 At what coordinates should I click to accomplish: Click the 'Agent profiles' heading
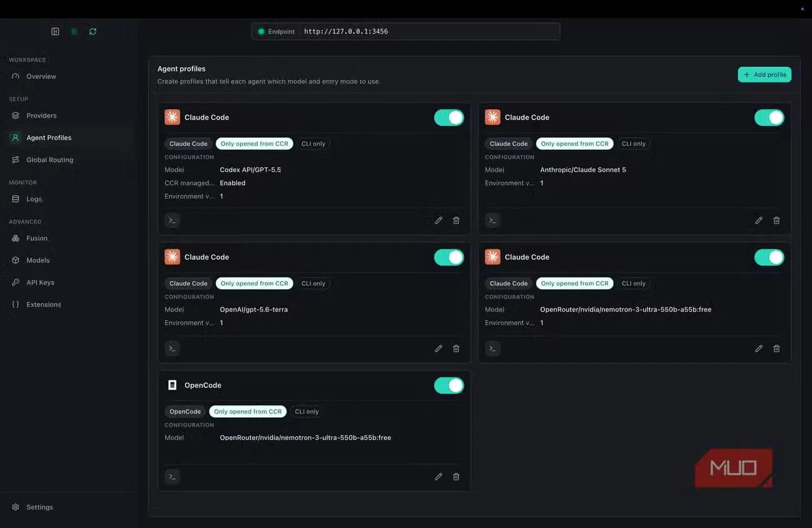[181, 69]
